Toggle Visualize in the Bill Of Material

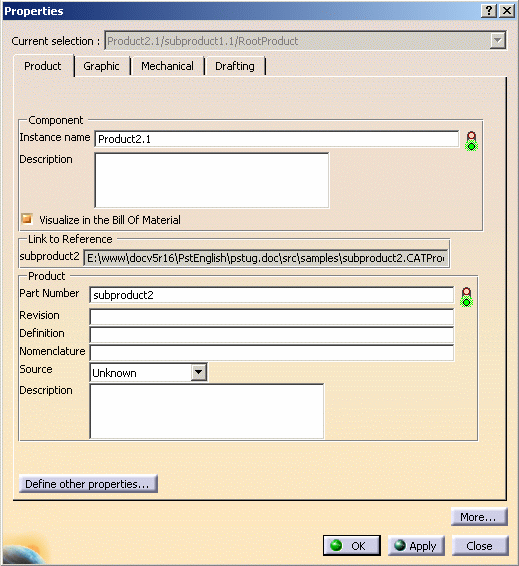(27, 219)
